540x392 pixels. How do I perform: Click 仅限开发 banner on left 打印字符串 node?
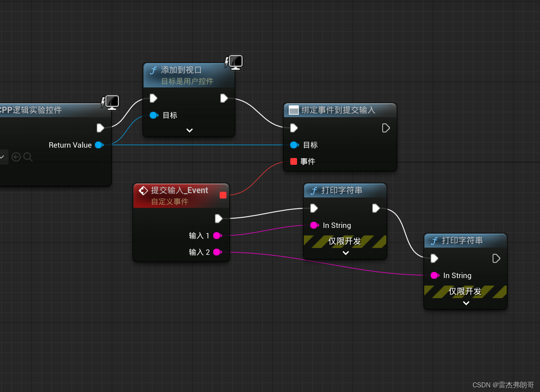(345, 242)
